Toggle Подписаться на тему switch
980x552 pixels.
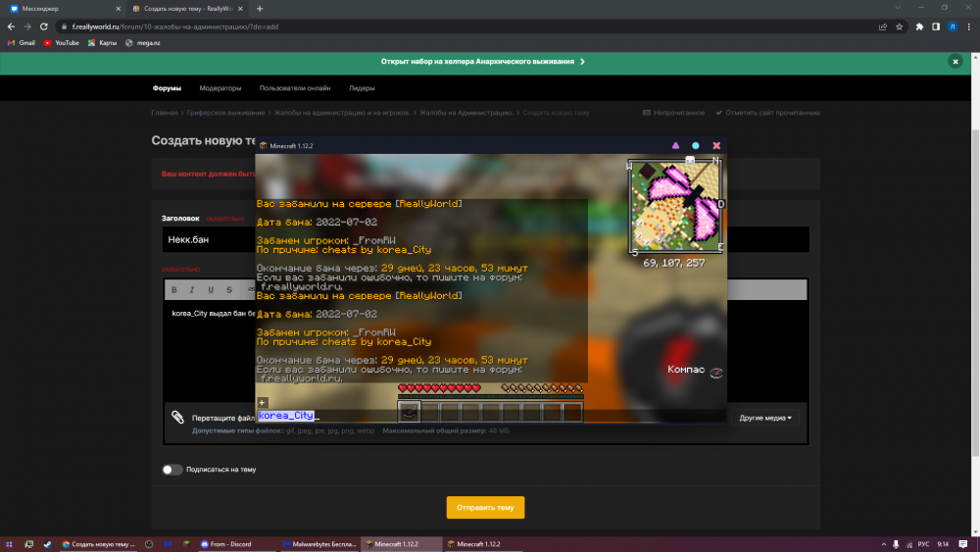[171, 470]
